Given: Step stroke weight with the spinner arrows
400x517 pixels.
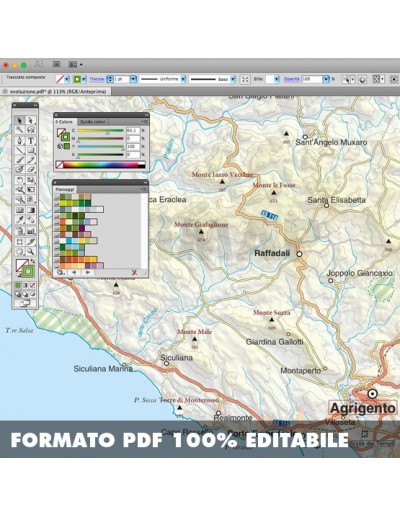Looking at the screenshot, I should pos(110,79).
